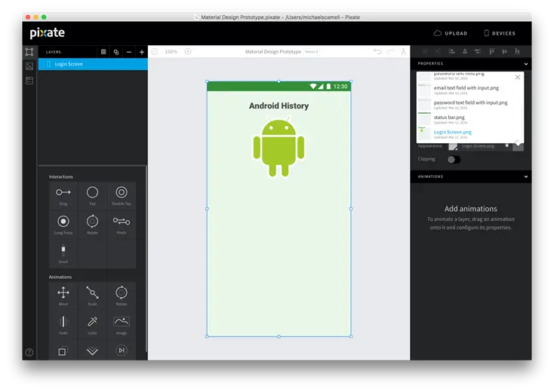Viewport: 554px width, 392px height.
Task: Click the Nexus 5 device label
Action: point(311,51)
